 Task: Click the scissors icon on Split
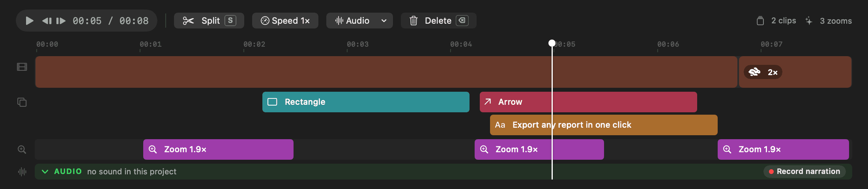(x=188, y=21)
